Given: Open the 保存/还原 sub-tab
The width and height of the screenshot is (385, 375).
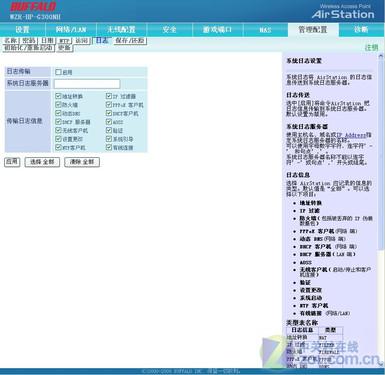Looking at the screenshot, I should pyautogui.click(x=130, y=41).
